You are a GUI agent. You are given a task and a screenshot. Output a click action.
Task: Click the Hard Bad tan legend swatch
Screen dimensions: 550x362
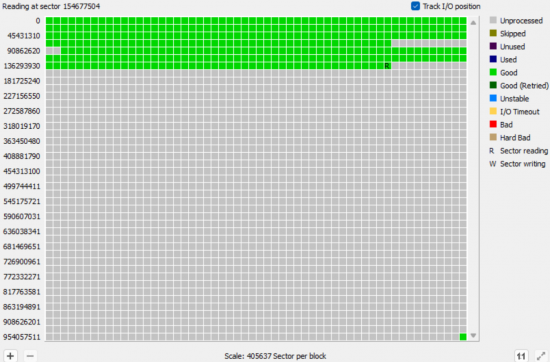coord(493,137)
